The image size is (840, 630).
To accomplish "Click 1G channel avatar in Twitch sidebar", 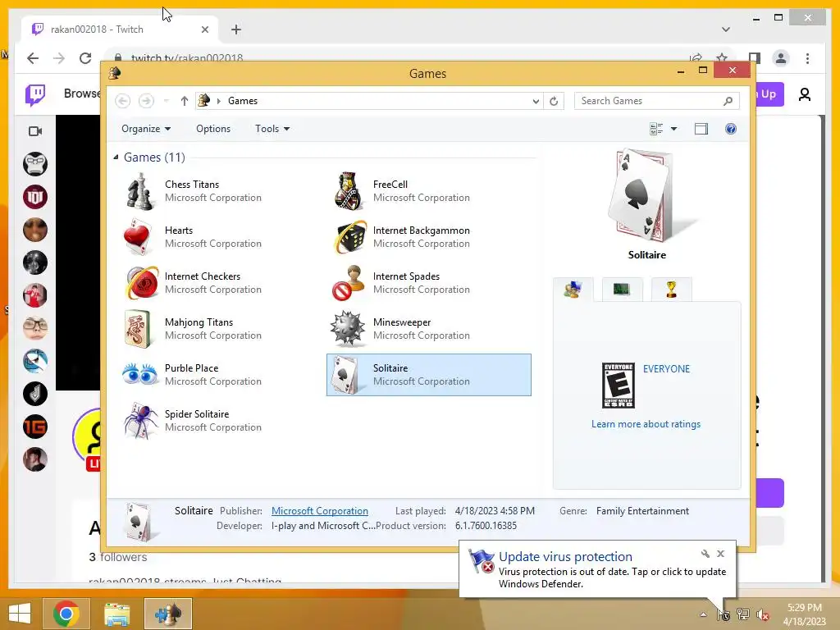I will 35,427.
